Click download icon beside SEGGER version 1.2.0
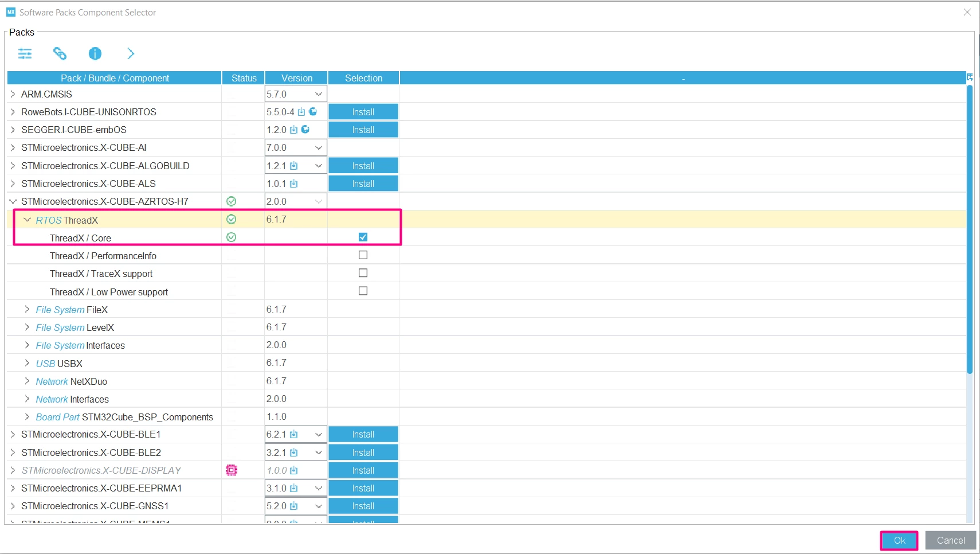 pyautogui.click(x=293, y=130)
